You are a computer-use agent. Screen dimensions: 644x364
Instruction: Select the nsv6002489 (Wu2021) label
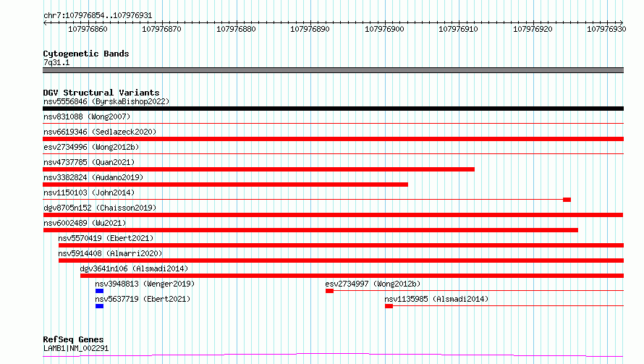[85, 223]
